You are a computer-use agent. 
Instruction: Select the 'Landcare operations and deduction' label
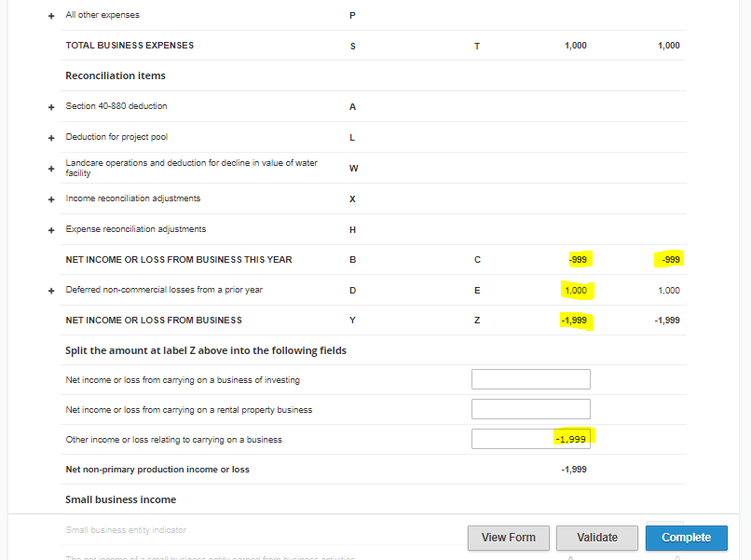click(x=192, y=168)
